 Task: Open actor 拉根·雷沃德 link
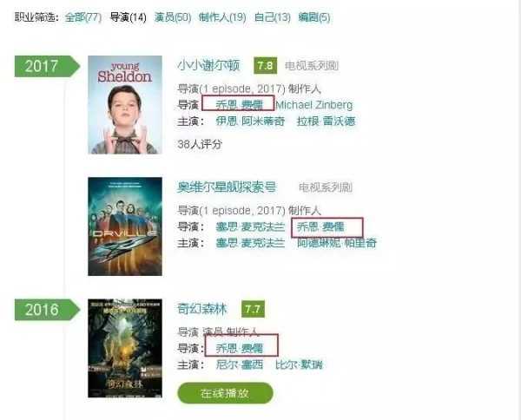point(326,121)
